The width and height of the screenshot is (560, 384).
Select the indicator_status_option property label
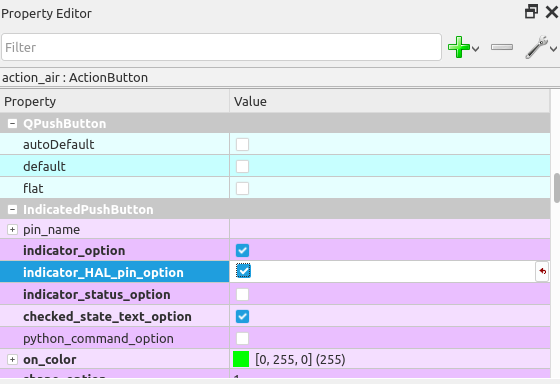(97, 295)
